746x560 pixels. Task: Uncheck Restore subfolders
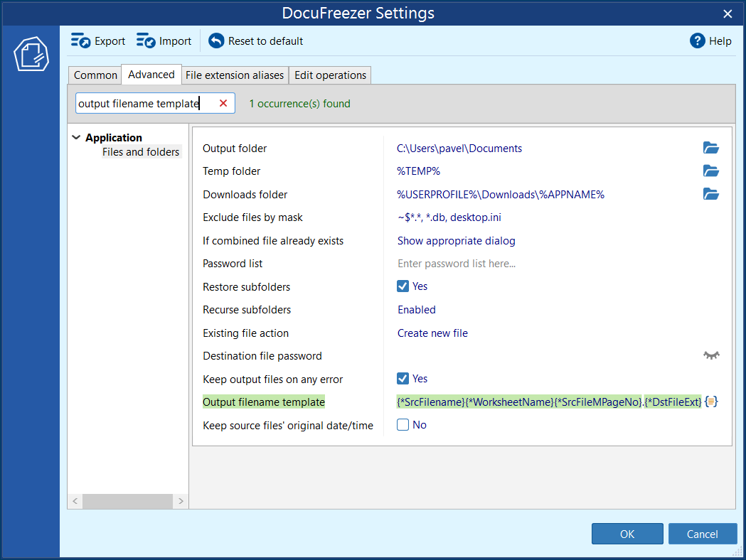[x=403, y=286]
